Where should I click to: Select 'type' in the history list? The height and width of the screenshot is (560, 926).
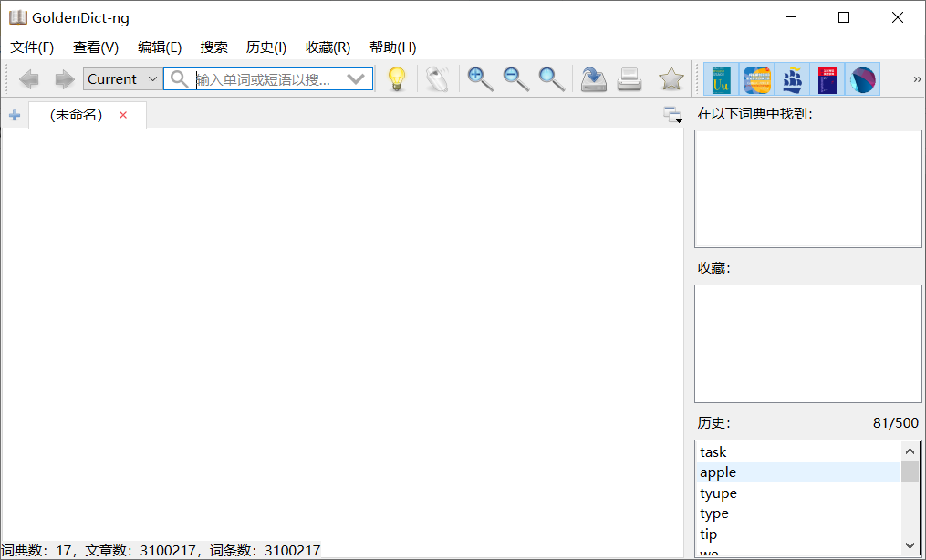click(798, 514)
